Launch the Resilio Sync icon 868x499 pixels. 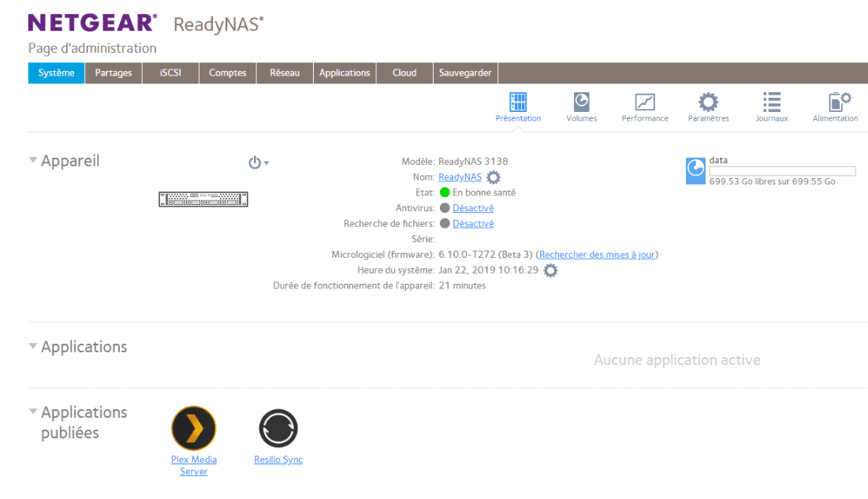pyautogui.click(x=278, y=428)
